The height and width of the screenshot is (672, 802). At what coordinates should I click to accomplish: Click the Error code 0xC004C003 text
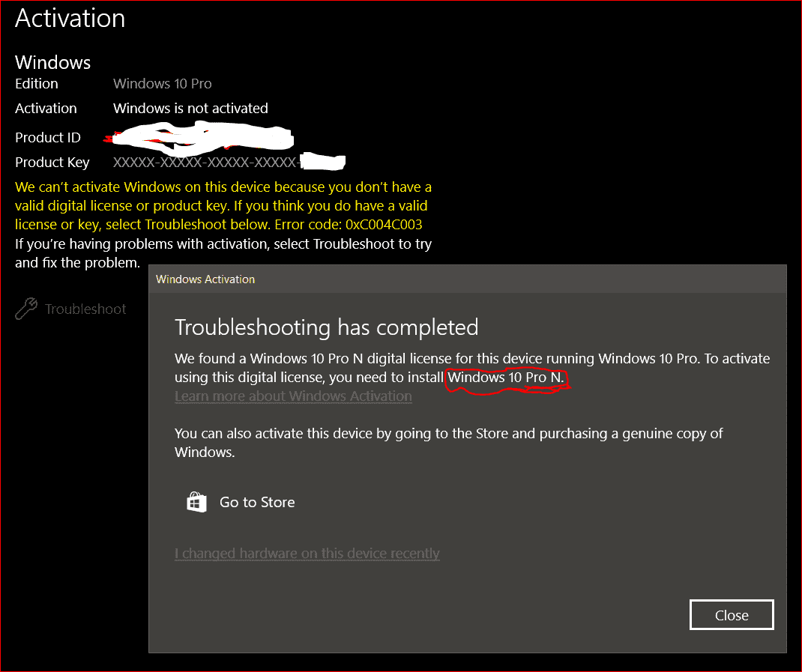(349, 225)
